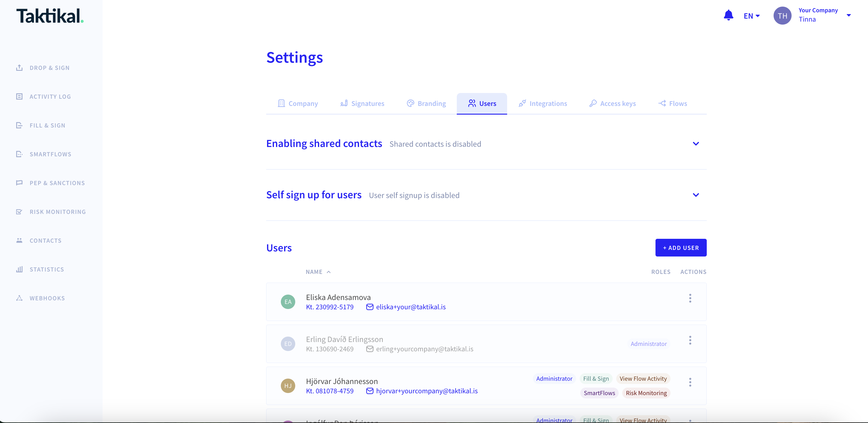Click the Signatures tab pen icon
Image resolution: width=868 pixels, height=423 pixels.
pos(344,103)
